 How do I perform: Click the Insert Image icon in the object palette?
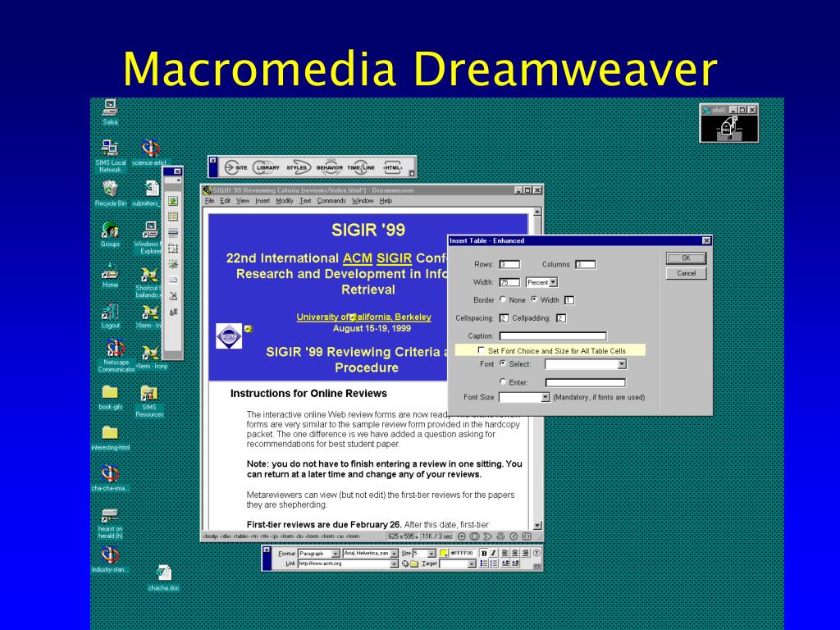(173, 201)
